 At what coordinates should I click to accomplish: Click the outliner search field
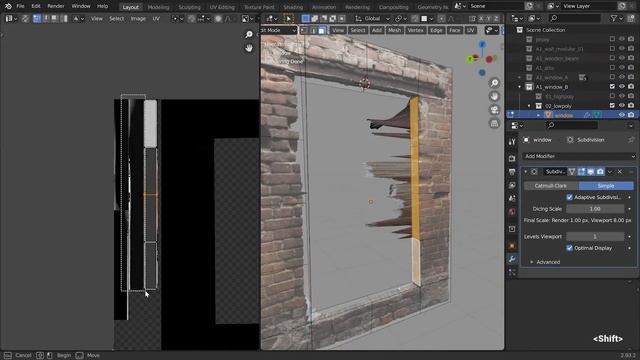(x=575, y=18)
